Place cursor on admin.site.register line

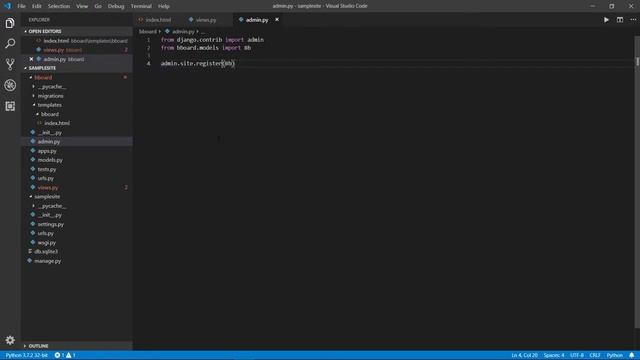click(198, 63)
